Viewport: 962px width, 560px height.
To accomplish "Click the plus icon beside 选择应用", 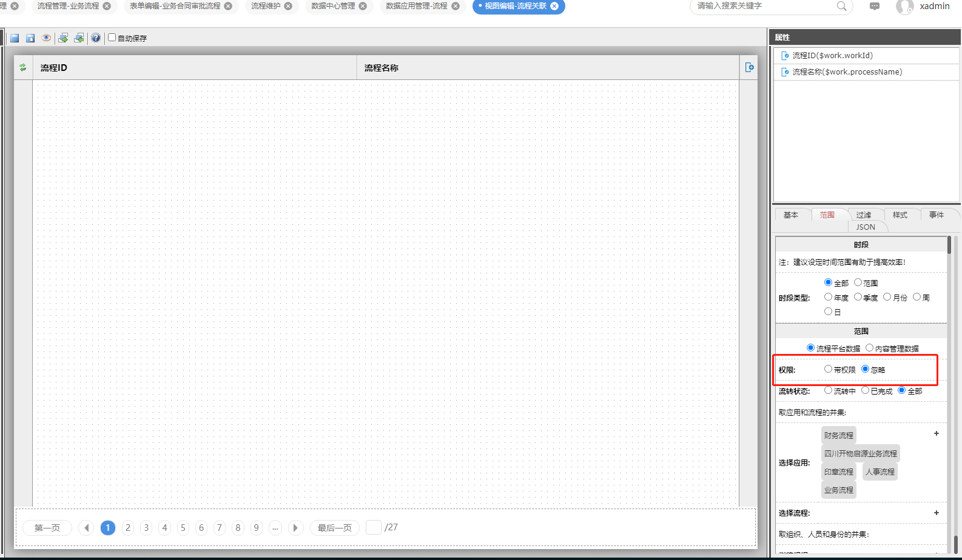I will pos(937,433).
